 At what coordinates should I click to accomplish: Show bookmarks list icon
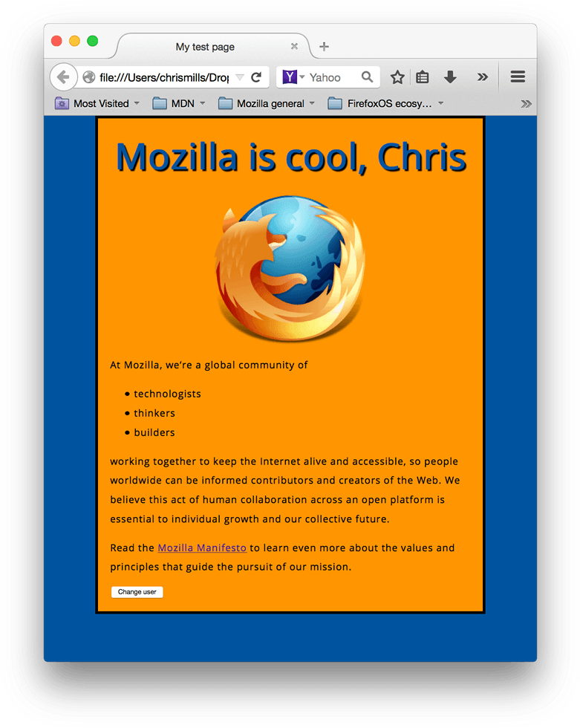[423, 77]
